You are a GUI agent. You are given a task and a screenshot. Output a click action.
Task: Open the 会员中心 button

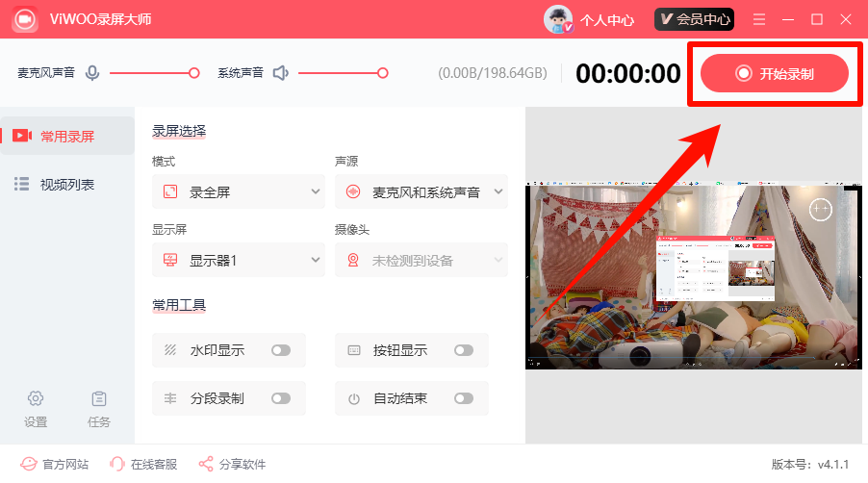694,19
